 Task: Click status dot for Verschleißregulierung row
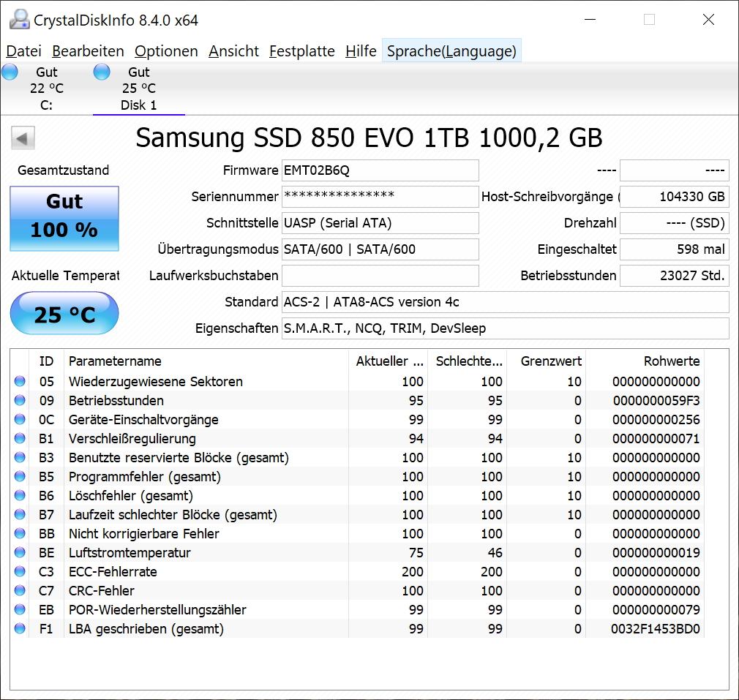click(20, 438)
